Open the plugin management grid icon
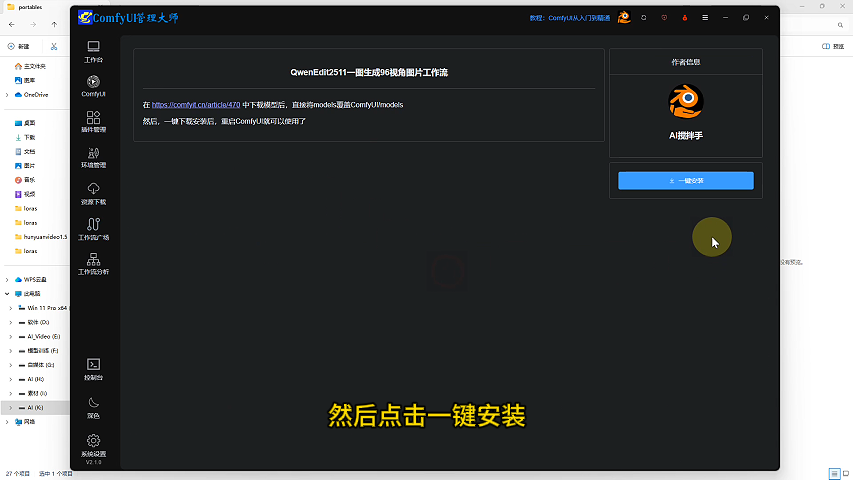The image size is (854, 480). tap(93, 122)
